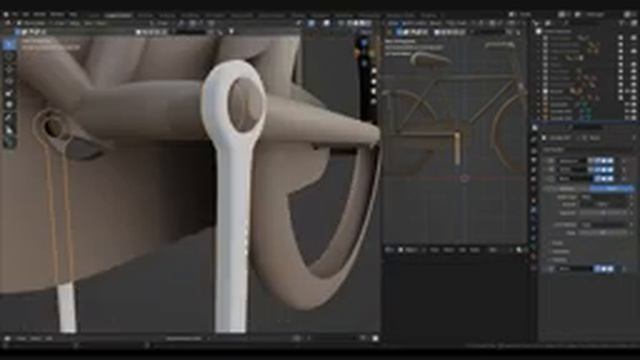Open the Add menu in main viewport header
This screenshot has width=640, height=360.
pos(88,23)
